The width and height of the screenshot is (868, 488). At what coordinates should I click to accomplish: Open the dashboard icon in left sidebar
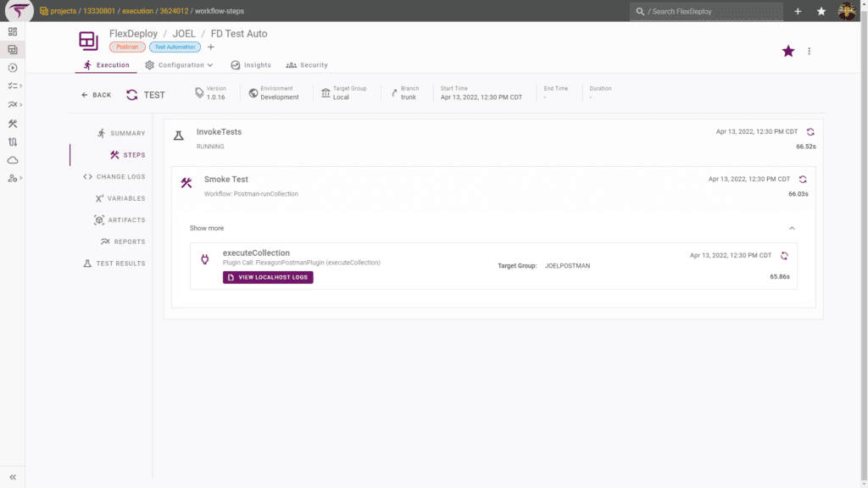tap(13, 31)
